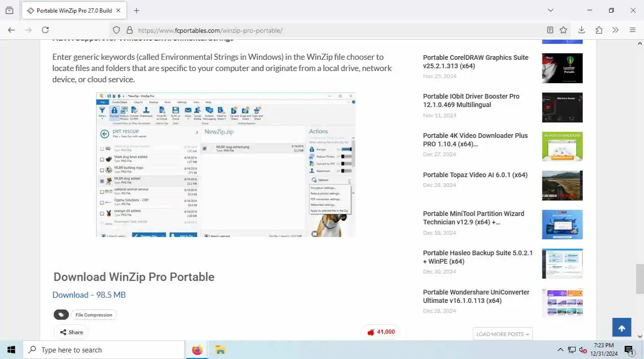Screen dimensions: 644x359
Task: View site security lock information
Action: point(130,30)
